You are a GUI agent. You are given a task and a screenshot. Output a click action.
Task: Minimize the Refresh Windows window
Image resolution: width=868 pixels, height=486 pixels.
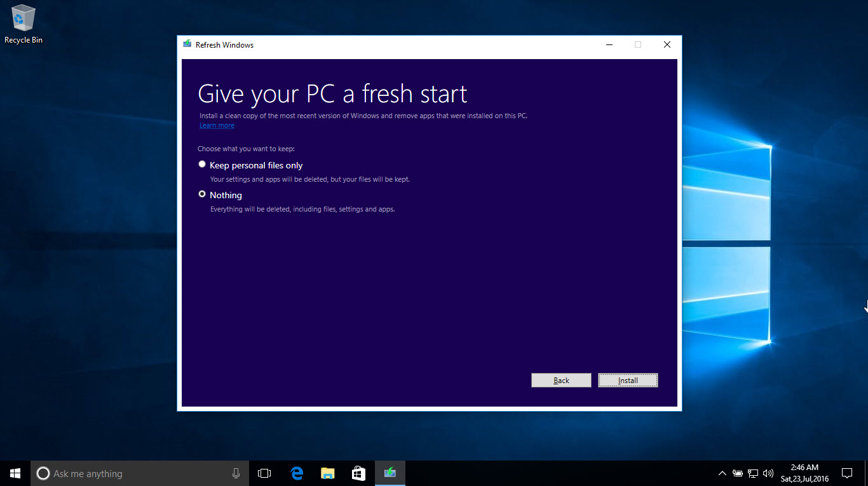tap(609, 44)
